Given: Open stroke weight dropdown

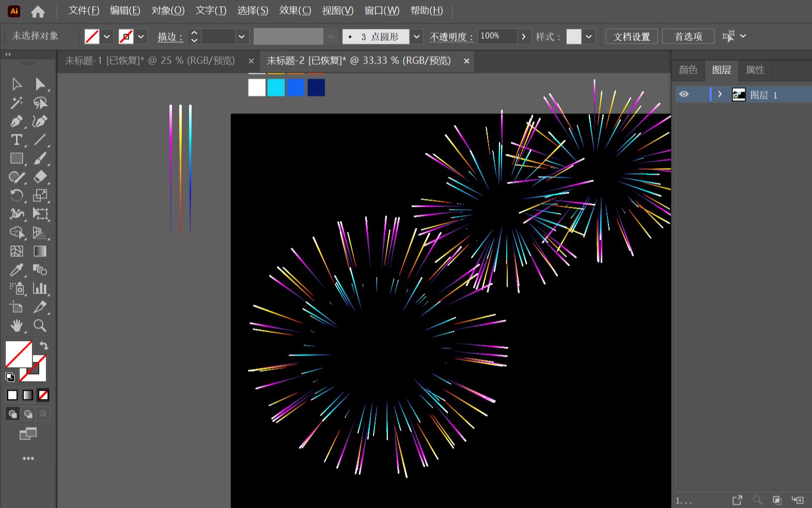Looking at the screenshot, I should click(241, 37).
